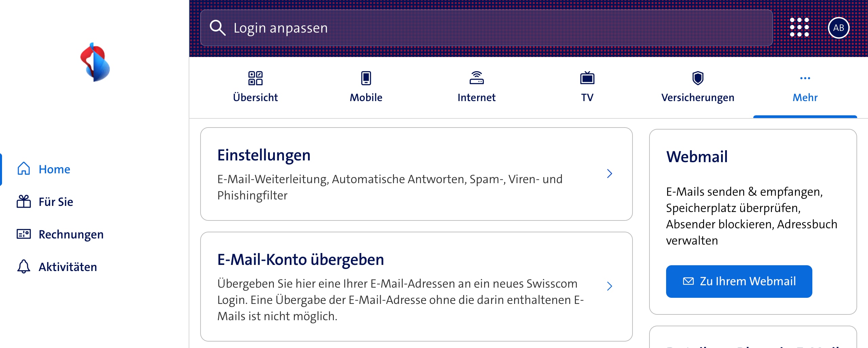Go to Home in sidebar
Image resolution: width=868 pixels, height=348 pixels.
click(x=54, y=169)
